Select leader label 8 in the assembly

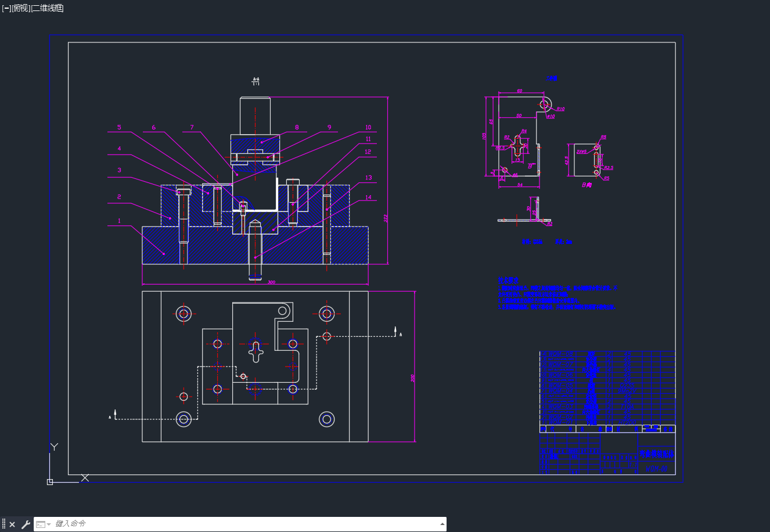[297, 128]
